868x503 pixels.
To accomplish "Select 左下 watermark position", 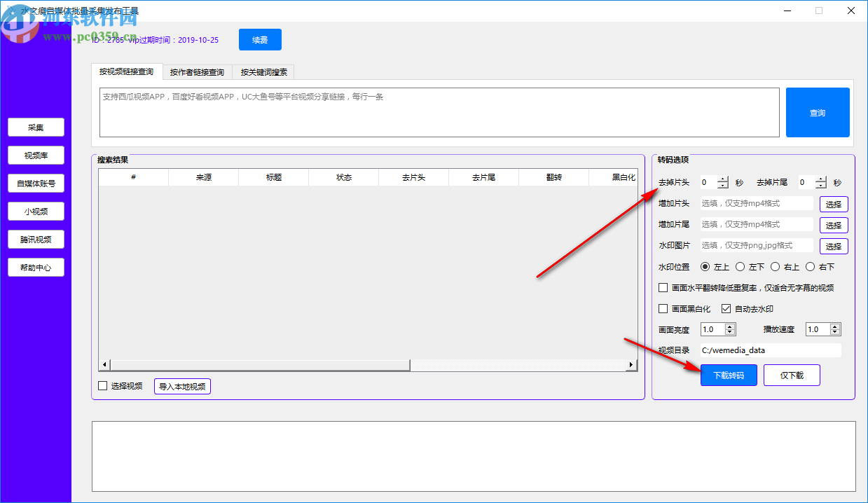I will tap(740, 266).
